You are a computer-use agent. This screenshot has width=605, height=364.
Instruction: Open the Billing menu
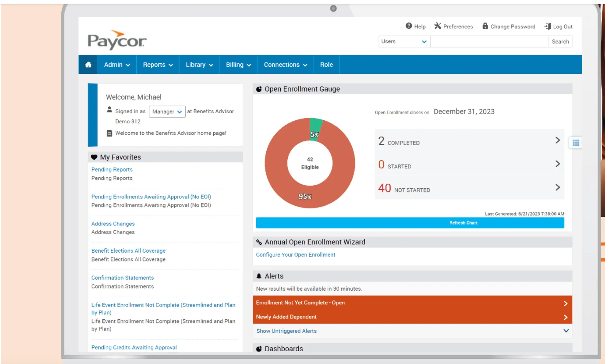pyautogui.click(x=238, y=65)
